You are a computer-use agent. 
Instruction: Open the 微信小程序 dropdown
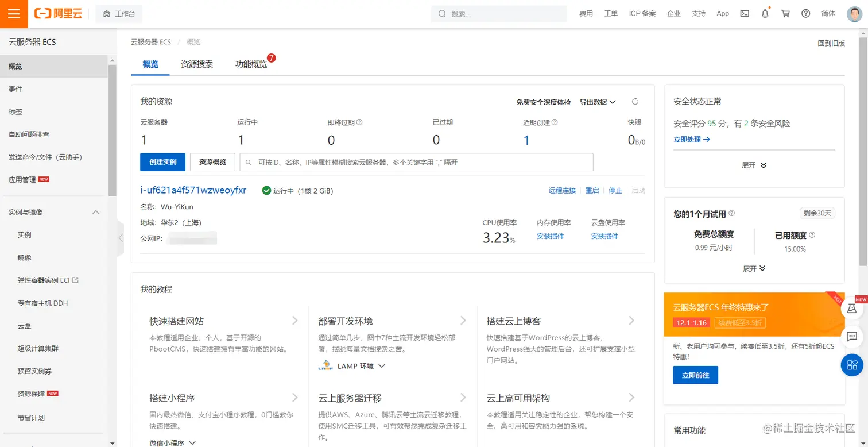(172, 443)
